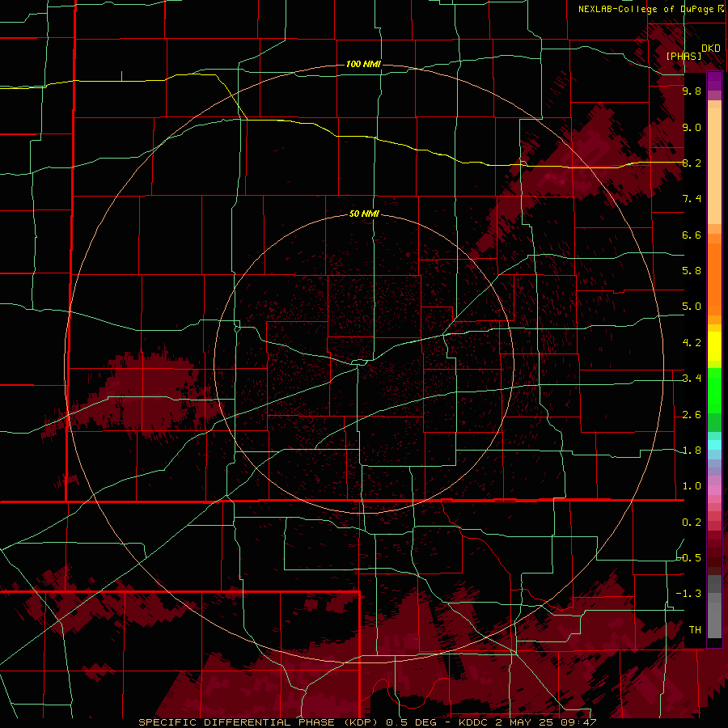Click the 1.0 scale value

pos(692,486)
